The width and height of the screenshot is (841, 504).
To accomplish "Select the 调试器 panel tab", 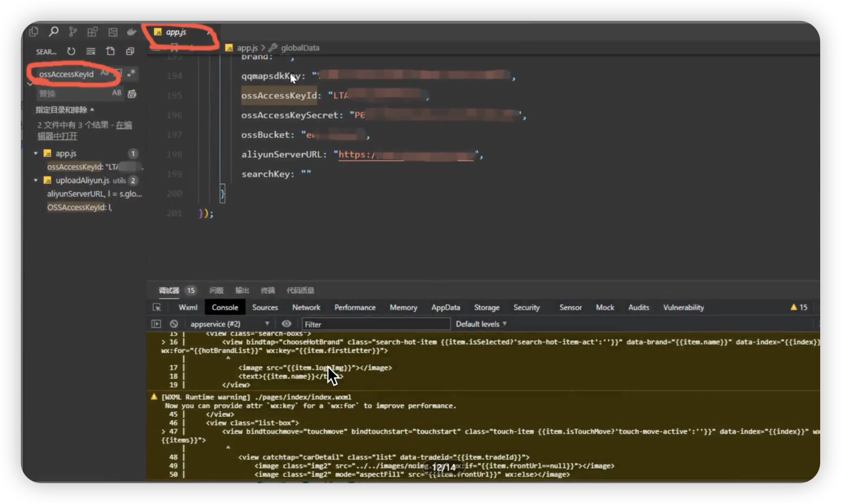I will click(169, 290).
